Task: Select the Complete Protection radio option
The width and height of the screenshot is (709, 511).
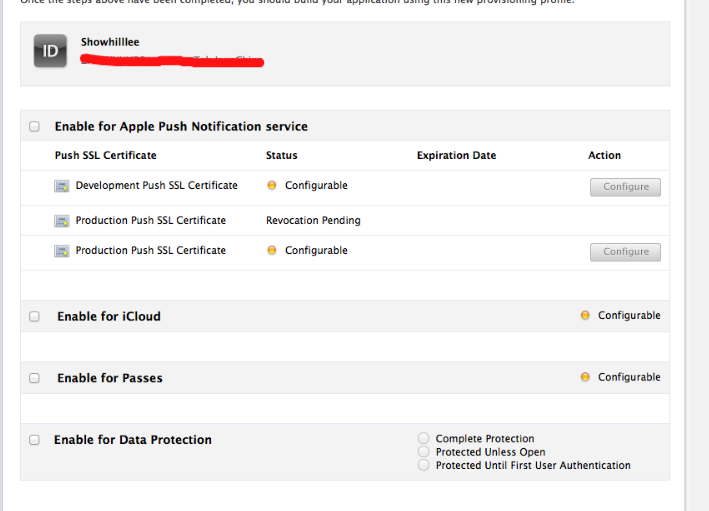Action: click(x=424, y=438)
